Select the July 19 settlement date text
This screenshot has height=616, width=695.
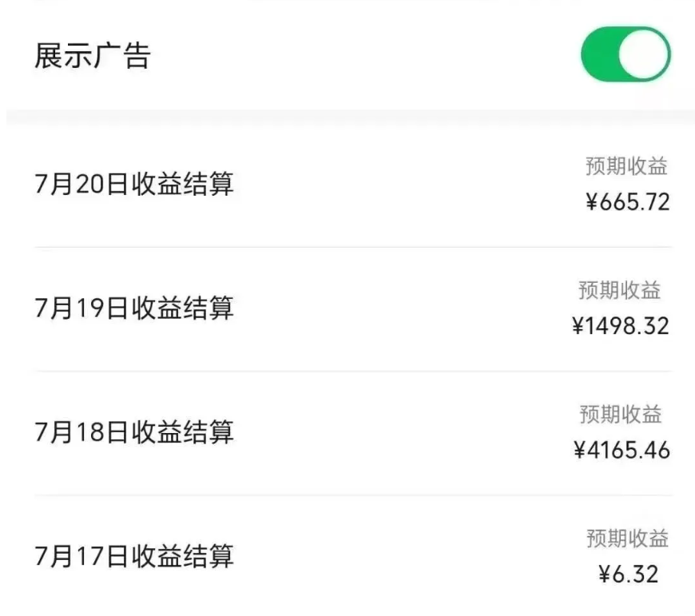pos(136,308)
